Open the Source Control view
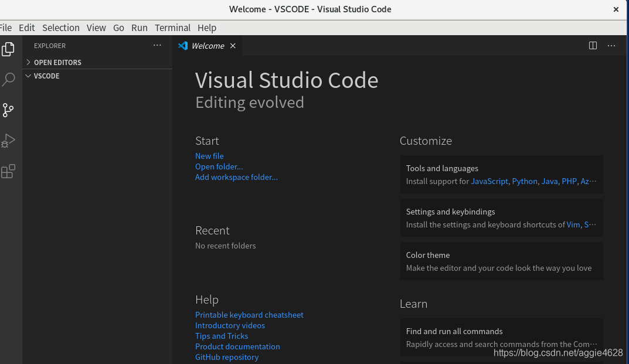The height and width of the screenshot is (364, 629). coord(8,110)
